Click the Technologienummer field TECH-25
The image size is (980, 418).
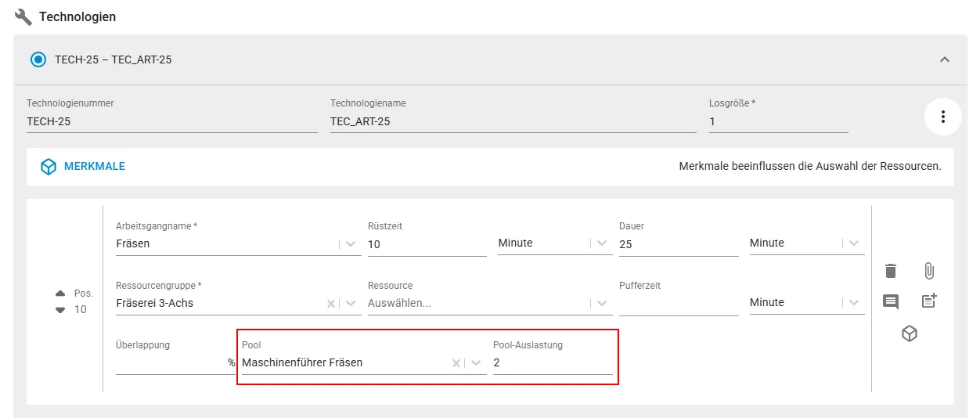[x=172, y=121]
